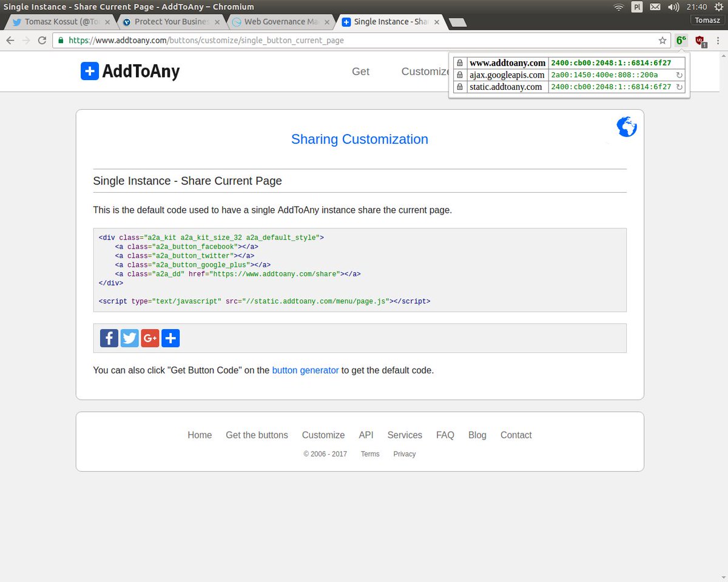The width and height of the screenshot is (728, 582).
Task: Close the Tomasz Kossut Twitter tab
Action: 107,22
